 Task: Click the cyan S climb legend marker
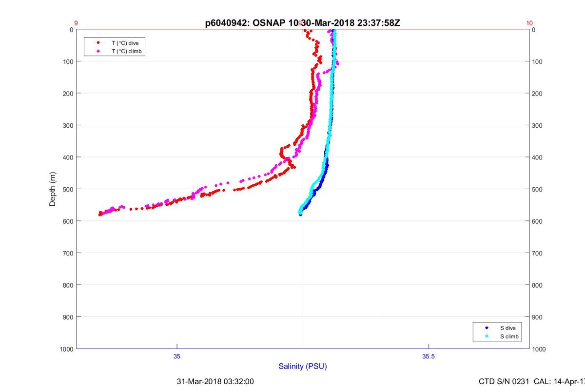pos(487,336)
